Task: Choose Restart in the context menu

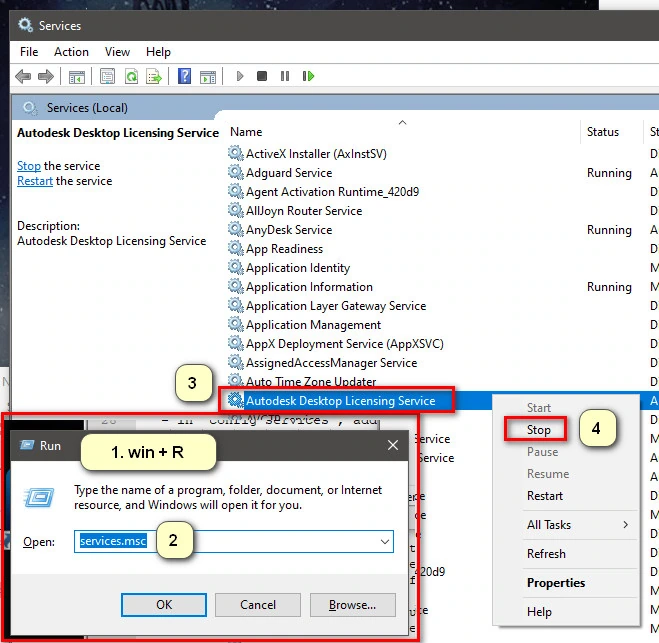Action: pos(545,495)
